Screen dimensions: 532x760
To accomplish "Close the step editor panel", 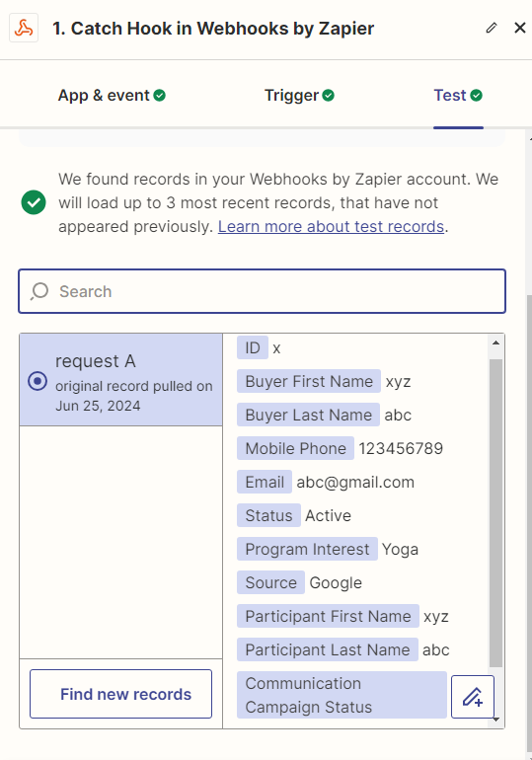I will 520,28.
